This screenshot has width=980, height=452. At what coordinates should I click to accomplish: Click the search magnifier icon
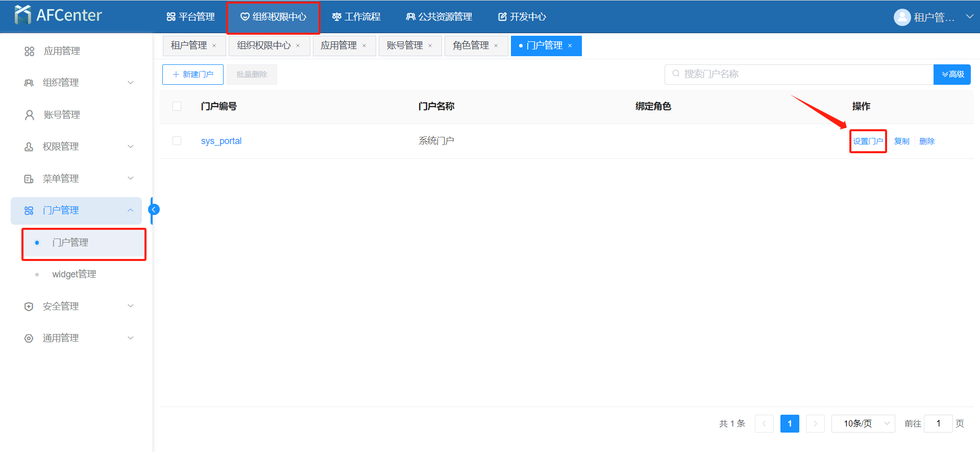[676, 74]
